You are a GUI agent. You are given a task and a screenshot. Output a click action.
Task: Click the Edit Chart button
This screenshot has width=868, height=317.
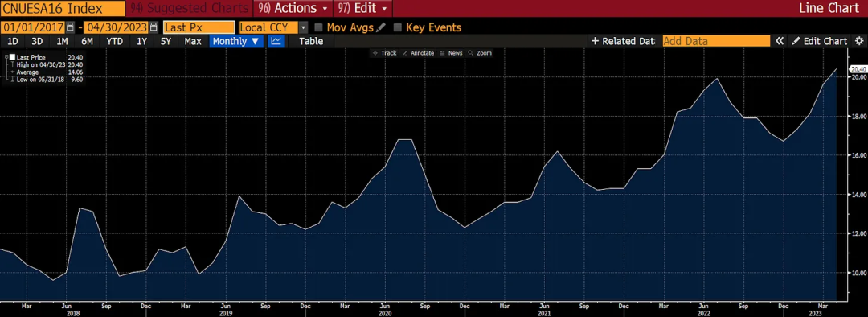(820, 41)
